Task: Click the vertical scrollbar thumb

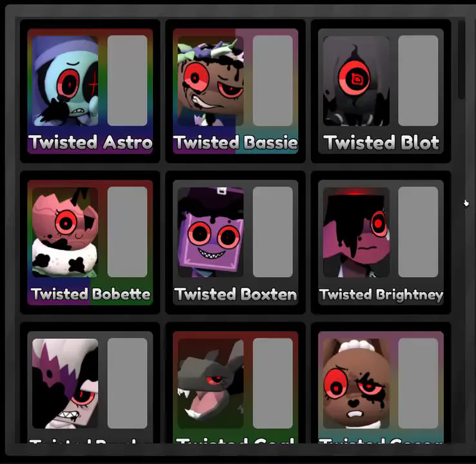Action: click(461, 60)
